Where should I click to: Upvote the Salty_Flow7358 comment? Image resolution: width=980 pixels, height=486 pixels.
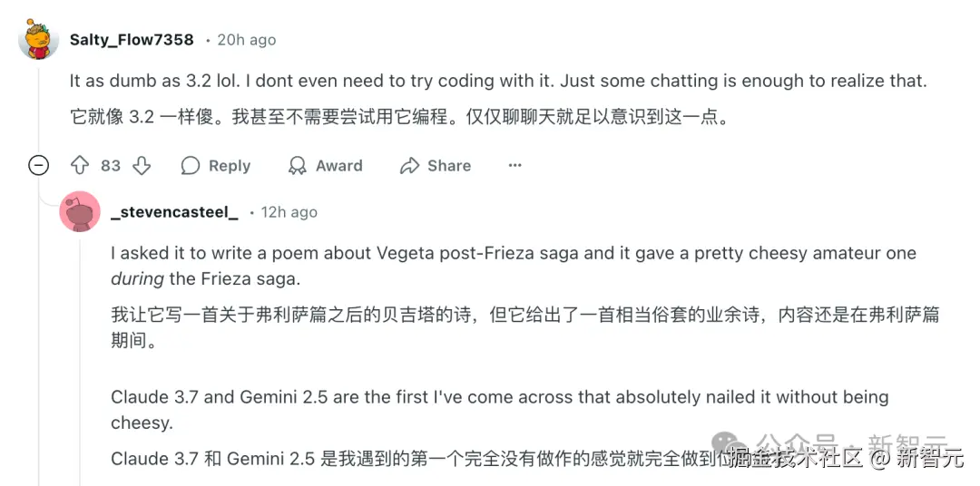tap(80, 166)
